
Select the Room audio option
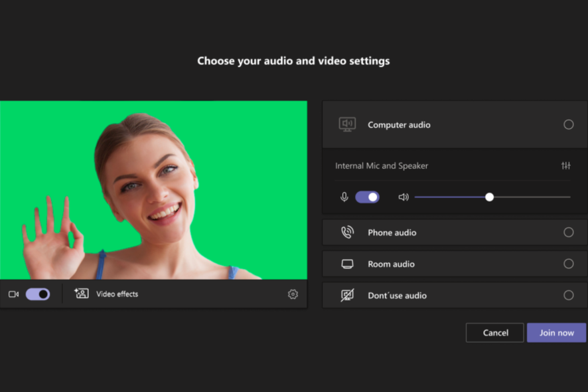[x=568, y=264]
